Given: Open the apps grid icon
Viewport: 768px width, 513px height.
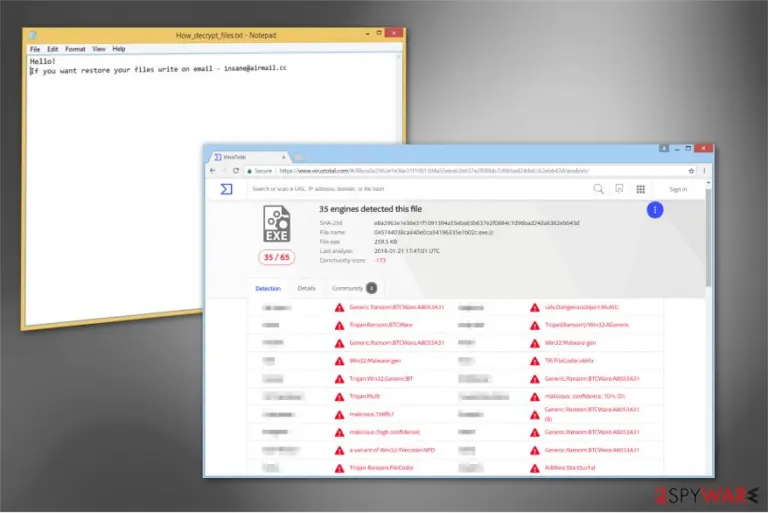Looking at the screenshot, I should click(640, 189).
